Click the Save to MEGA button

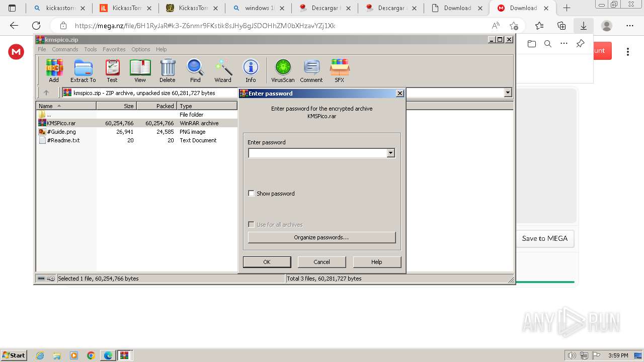(x=545, y=238)
